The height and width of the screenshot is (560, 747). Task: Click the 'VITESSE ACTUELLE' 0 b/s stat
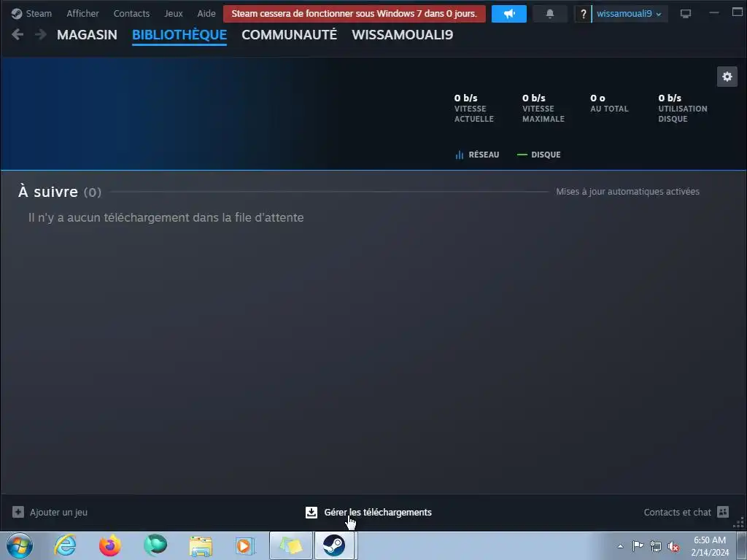coord(474,108)
